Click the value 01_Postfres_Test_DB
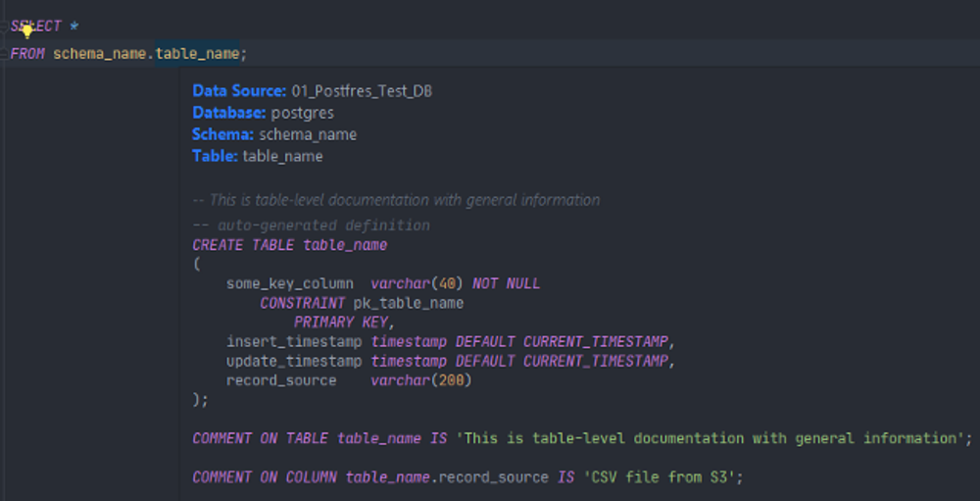980x501 pixels. 362,91
